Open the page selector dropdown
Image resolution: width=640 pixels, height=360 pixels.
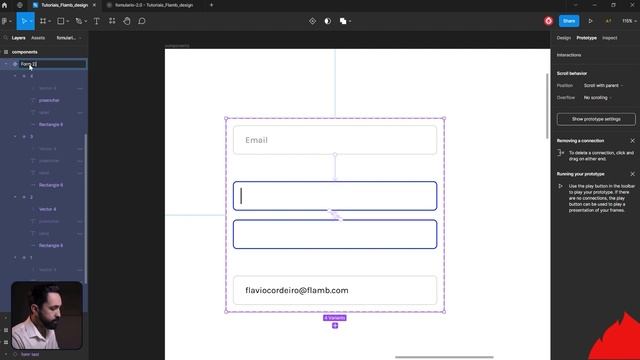(69, 38)
